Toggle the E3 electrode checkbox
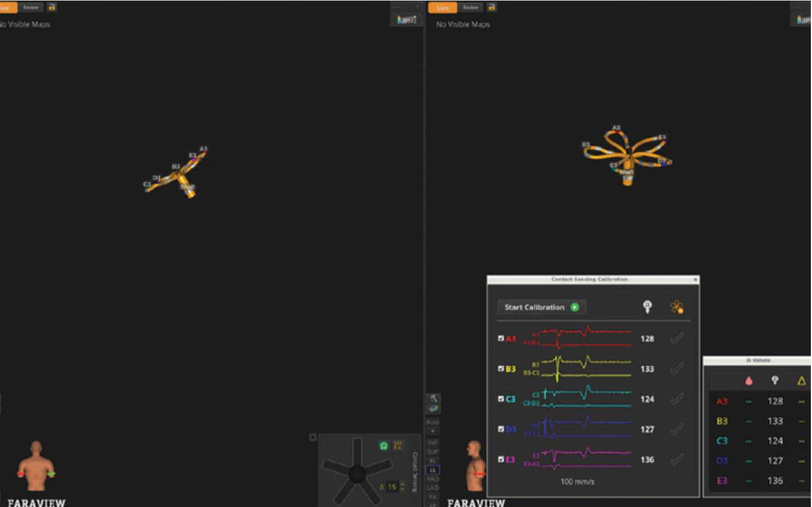This screenshot has width=812, height=507. coord(501,459)
